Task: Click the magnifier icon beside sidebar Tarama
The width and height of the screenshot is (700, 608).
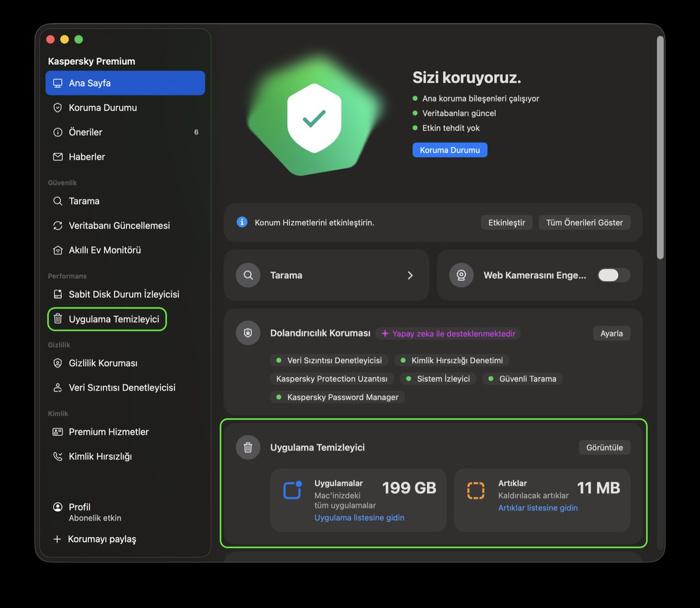Action: tap(58, 201)
